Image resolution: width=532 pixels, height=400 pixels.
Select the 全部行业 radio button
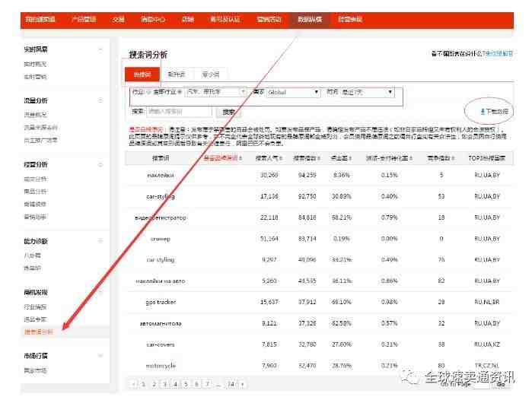click(148, 92)
